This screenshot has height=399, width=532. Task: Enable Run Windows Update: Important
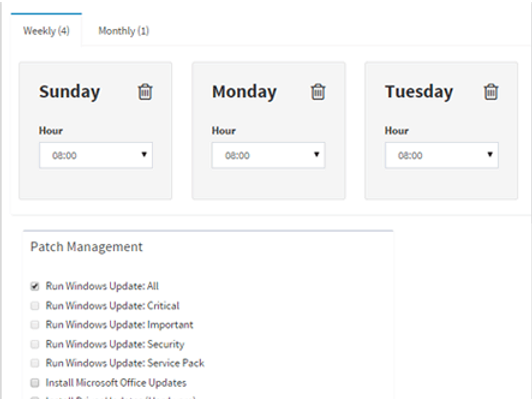(x=35, y=325)
